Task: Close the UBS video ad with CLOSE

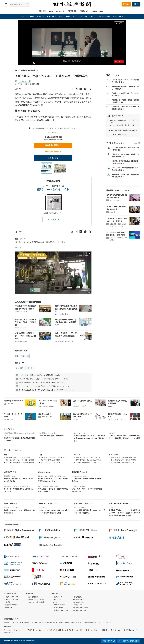Action: (119, 23)
